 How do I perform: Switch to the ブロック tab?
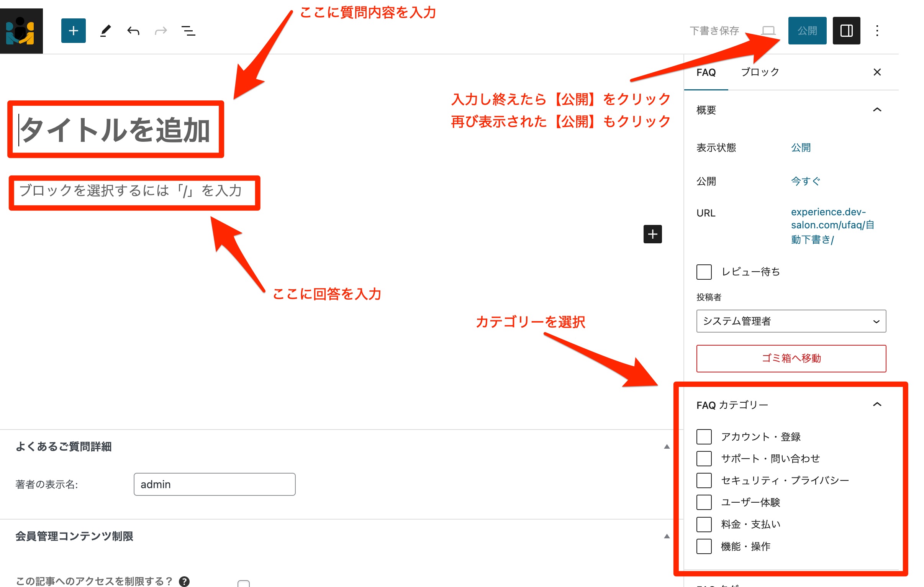coord(760,72)
